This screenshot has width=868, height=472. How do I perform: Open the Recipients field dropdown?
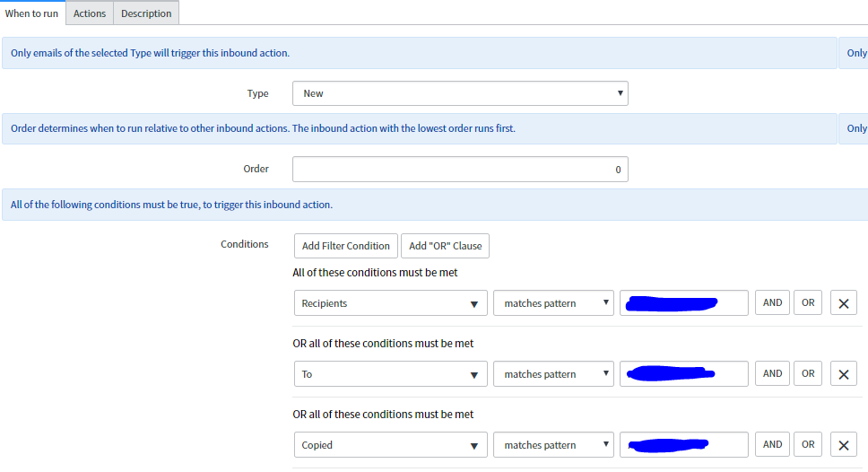390,303
